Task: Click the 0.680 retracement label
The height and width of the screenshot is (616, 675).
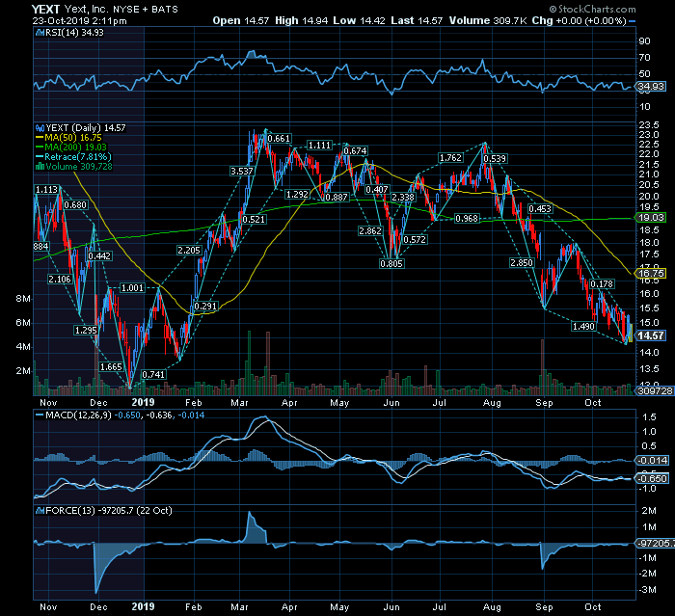Action: coord(75,205)
